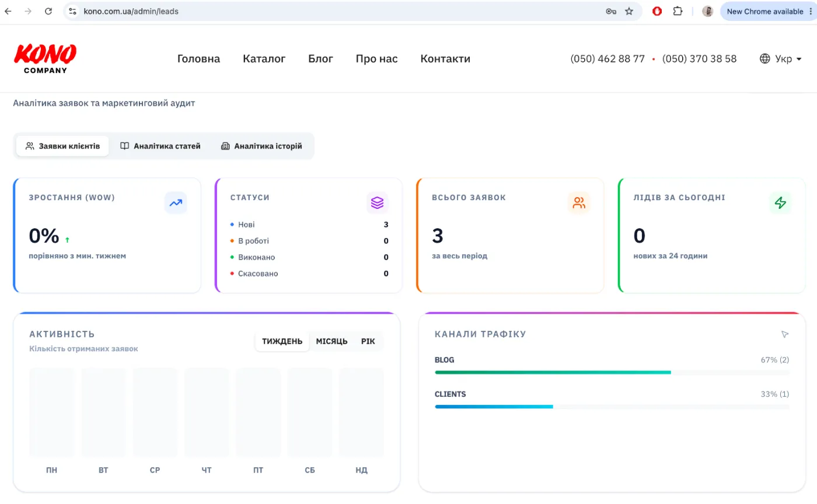Screen dimensions: 817x504
Task: Click the Скасовано status row
Action: pos(309,274)
